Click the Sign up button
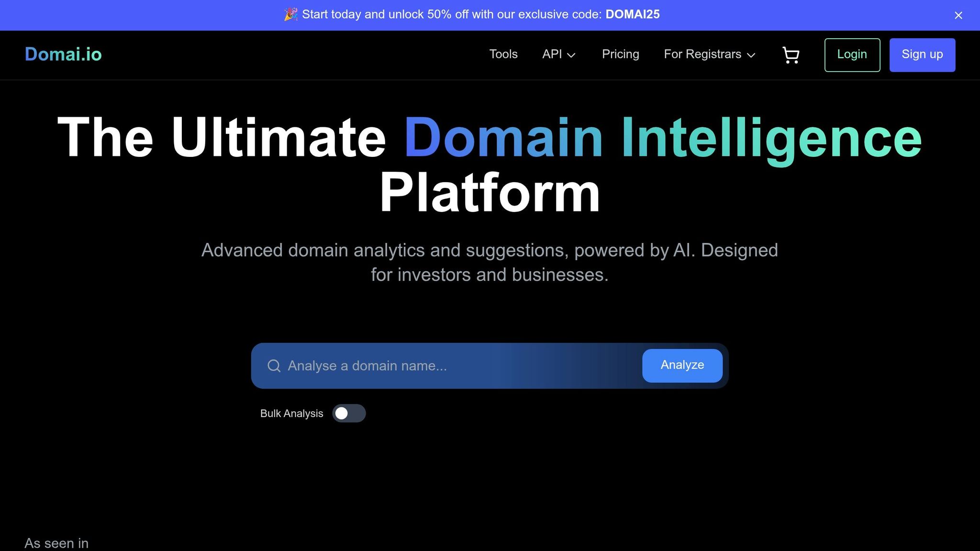 pyautogui.click(x=922, y=55)
